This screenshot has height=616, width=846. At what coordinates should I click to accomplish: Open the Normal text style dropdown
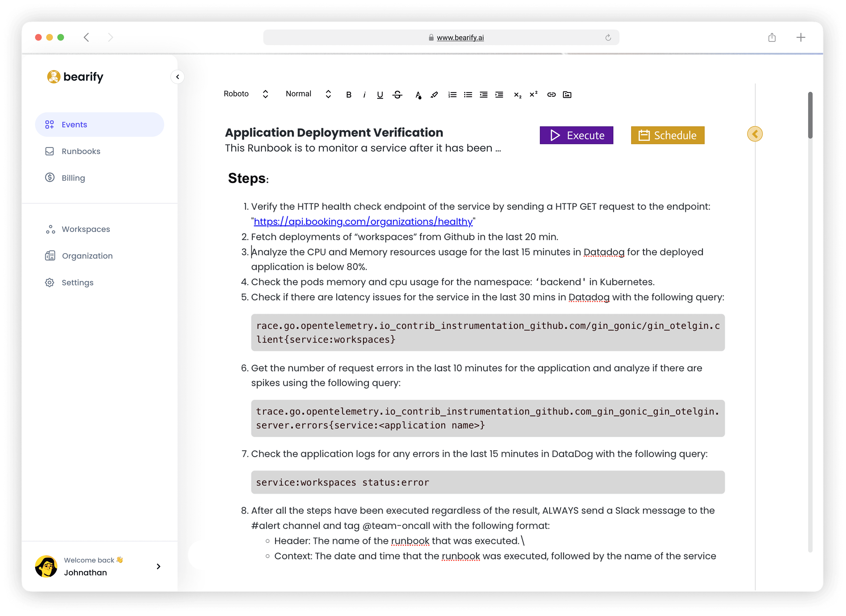[308, 94]
